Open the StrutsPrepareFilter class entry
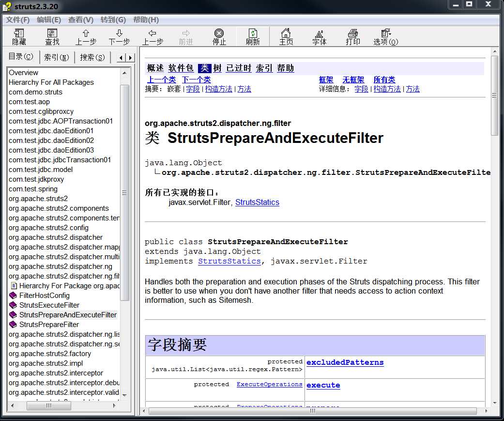This screenshot has height=421, width=504. 49,324
